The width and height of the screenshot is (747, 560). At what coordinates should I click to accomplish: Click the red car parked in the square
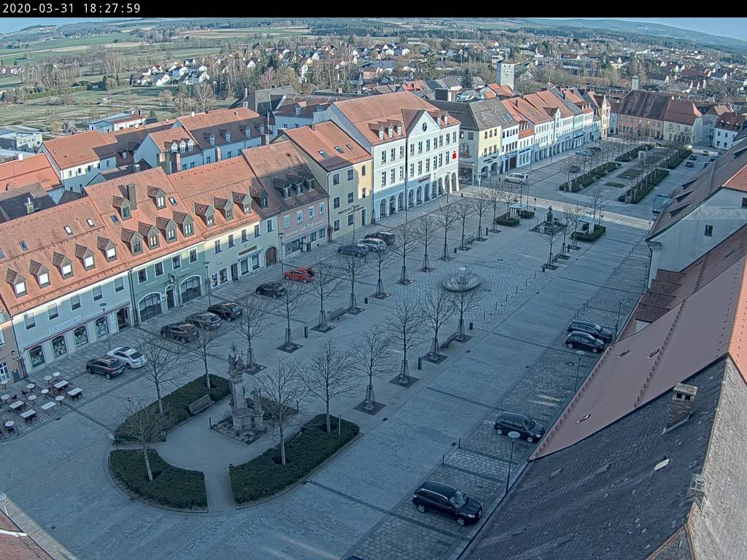(x=299, y=275)
